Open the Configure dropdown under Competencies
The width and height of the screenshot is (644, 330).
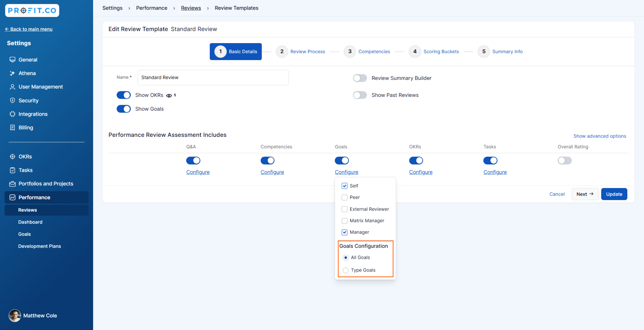[x=272, y=172]
